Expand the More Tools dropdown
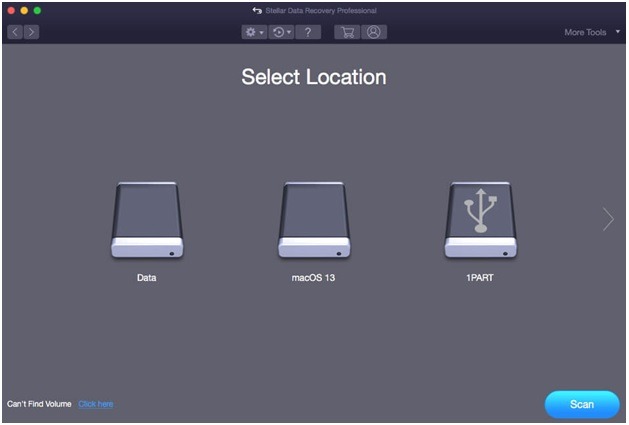 [592, 32]
